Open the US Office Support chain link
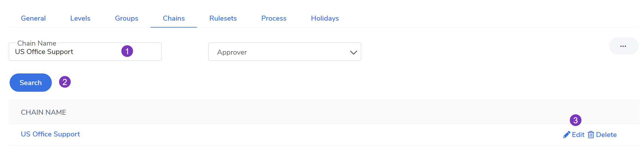This screenshot has height=164, width=644. pyautogui.click(x=50, y=134)
